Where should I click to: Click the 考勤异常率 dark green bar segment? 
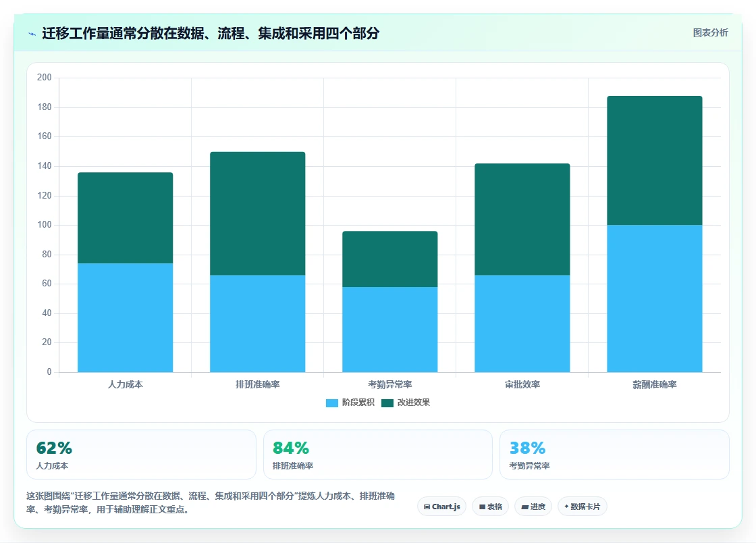390,259
